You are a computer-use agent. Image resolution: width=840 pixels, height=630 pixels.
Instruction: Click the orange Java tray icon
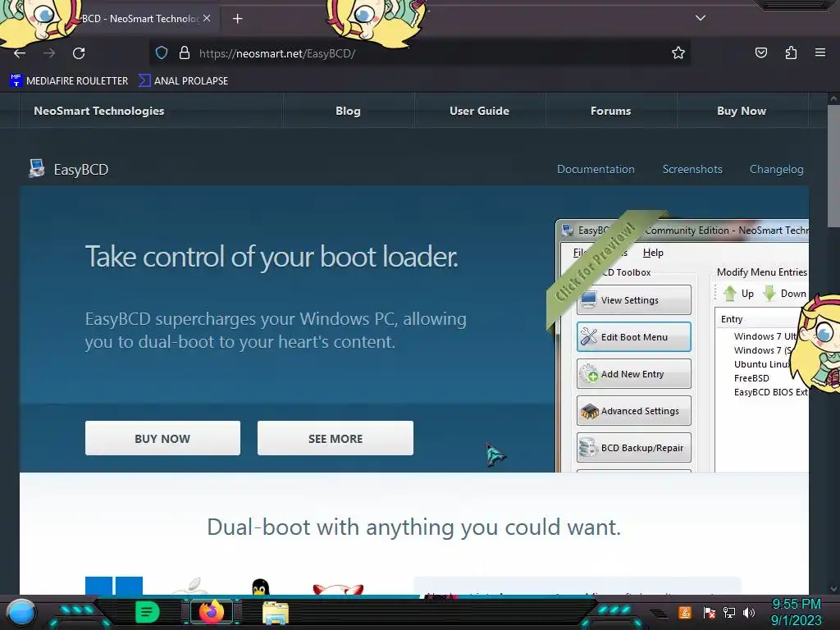click(x=685, y=612)
